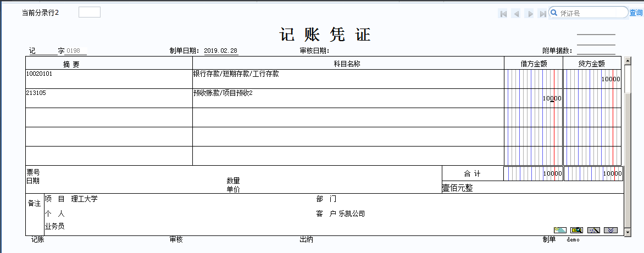Click scrollbar up arrow of voucher table
The image size is (644, 253).
(x=627, y=61)
